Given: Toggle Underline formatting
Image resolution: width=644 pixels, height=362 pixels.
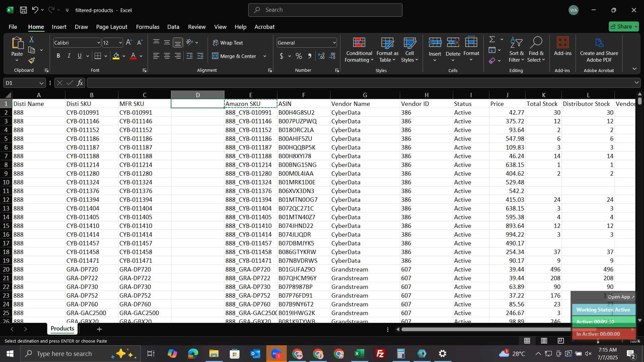Looking at the screenshot, I should [x=79, y=56].
